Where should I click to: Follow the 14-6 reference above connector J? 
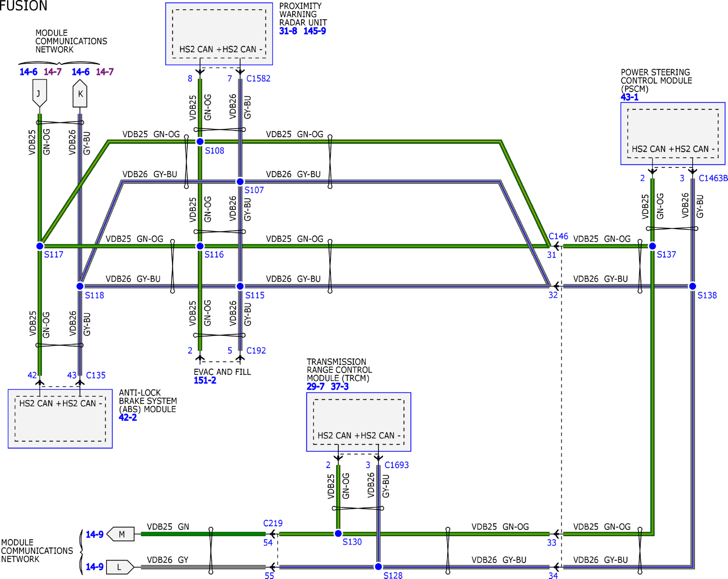28,72
